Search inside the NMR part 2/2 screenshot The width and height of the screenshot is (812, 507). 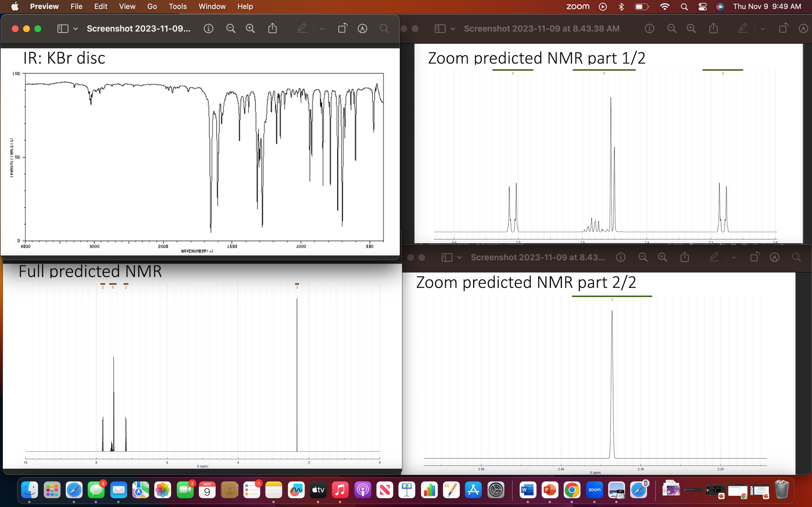[x=797, y=257]
